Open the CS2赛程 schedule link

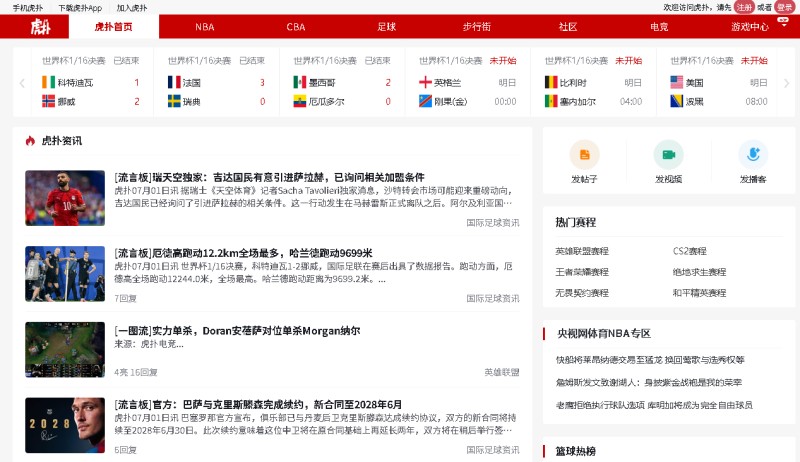[x=690, y=251]
